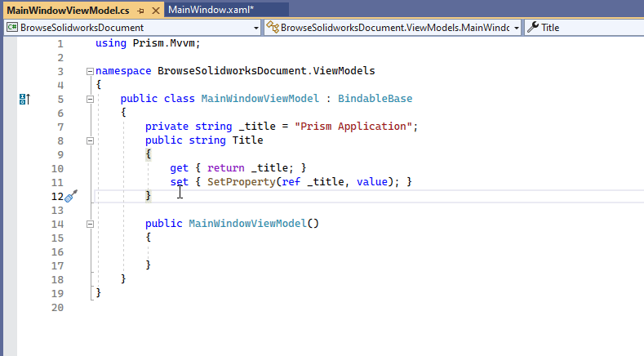Click line number 20 in the gutter
This screenshot has width=644, height=356.
pyautogui.click(x=57, y=308)
